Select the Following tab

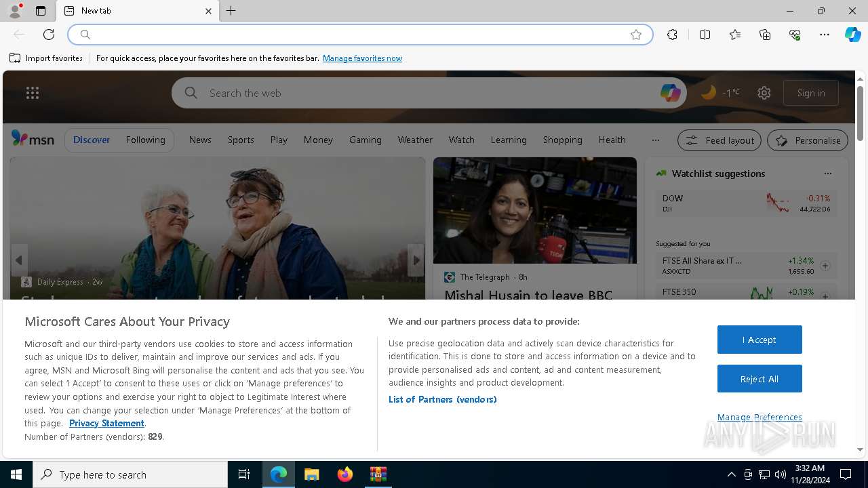(x=145, y=140)
